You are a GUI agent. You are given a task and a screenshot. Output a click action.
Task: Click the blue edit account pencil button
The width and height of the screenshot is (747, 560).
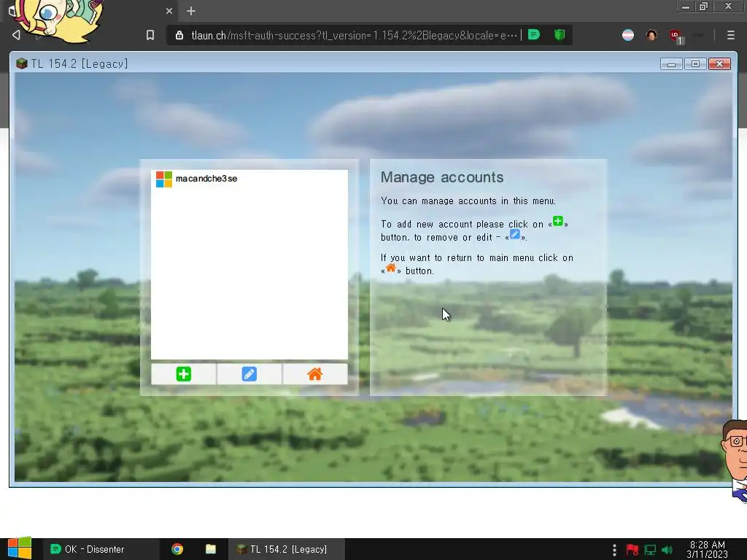(x=249, y=374)
